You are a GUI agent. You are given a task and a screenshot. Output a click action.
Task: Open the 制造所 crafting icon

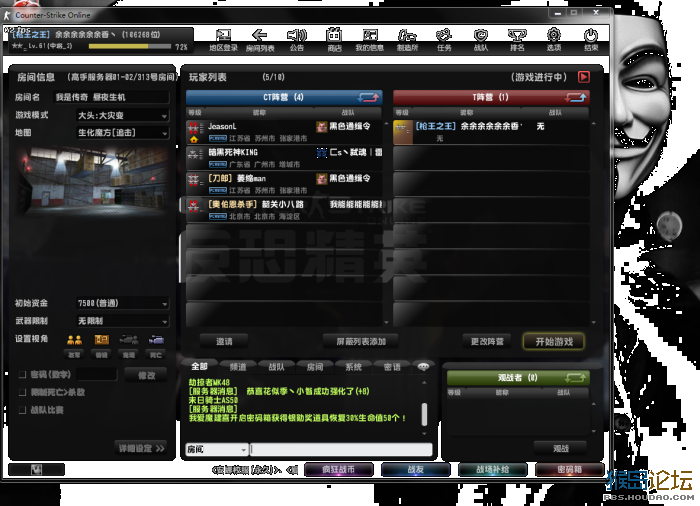[407, 40]
